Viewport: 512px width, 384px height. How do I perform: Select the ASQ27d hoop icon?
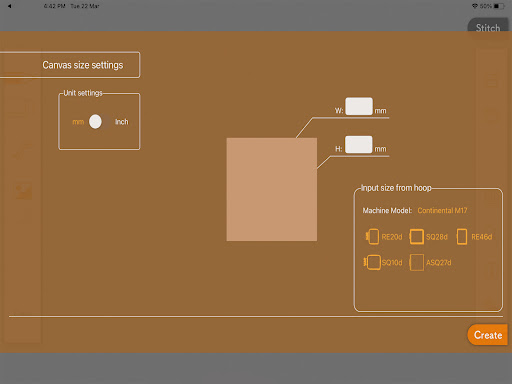[x=416, y=262]
